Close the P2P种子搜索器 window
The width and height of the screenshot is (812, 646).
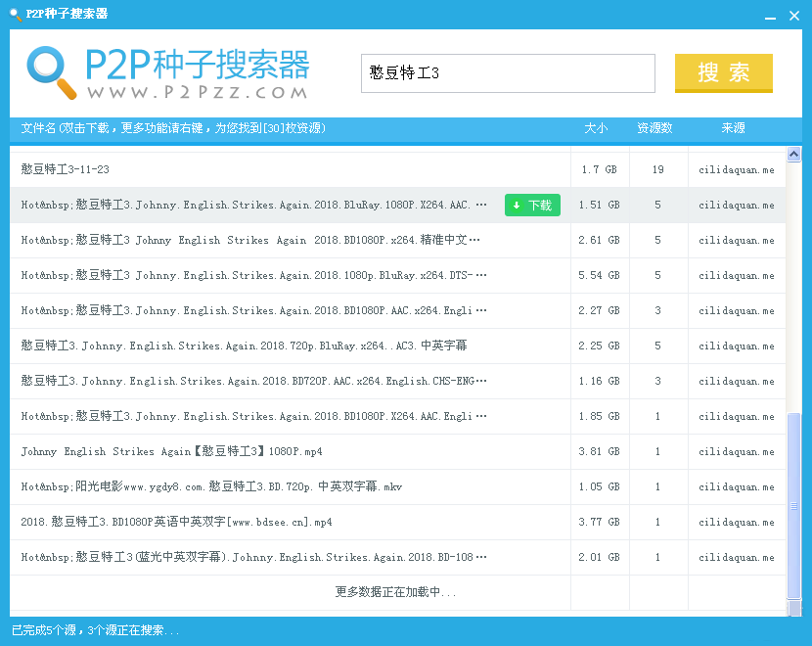point(794,16)
